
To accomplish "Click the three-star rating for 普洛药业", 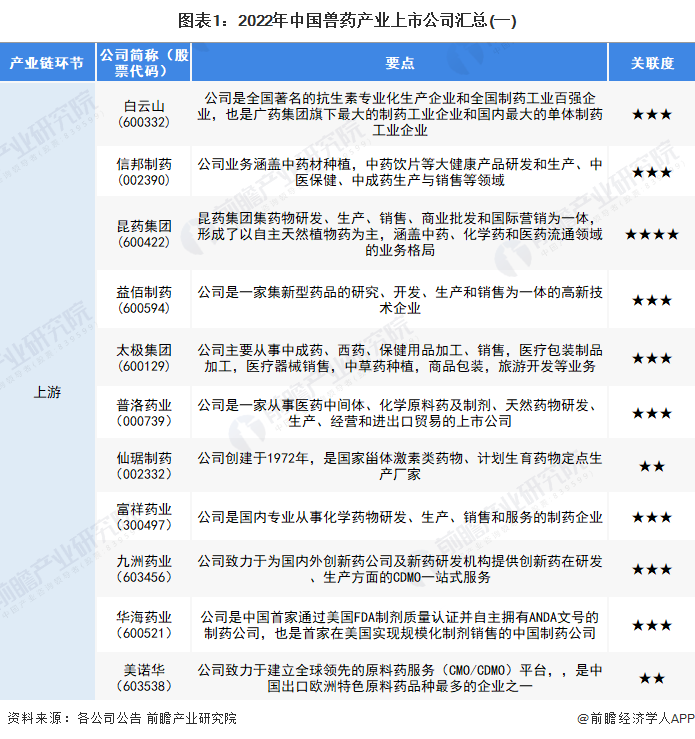I will (652, 413).
